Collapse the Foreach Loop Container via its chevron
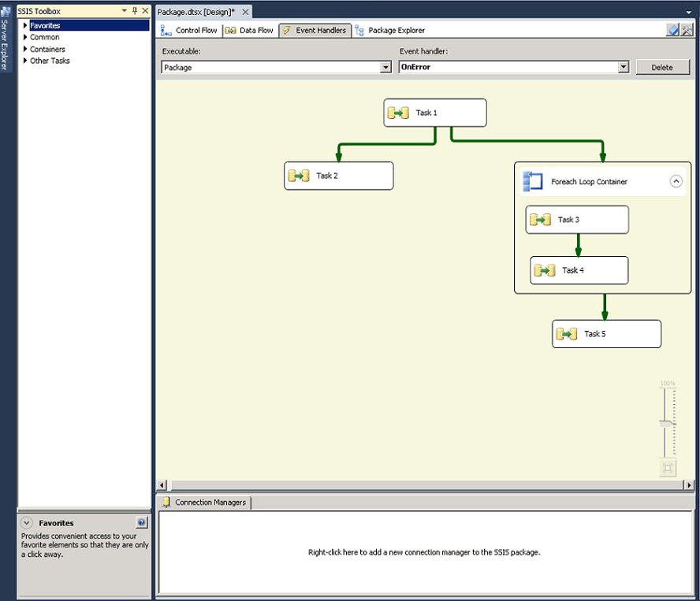Screen dimensions: 700x601 click(676, 180)
